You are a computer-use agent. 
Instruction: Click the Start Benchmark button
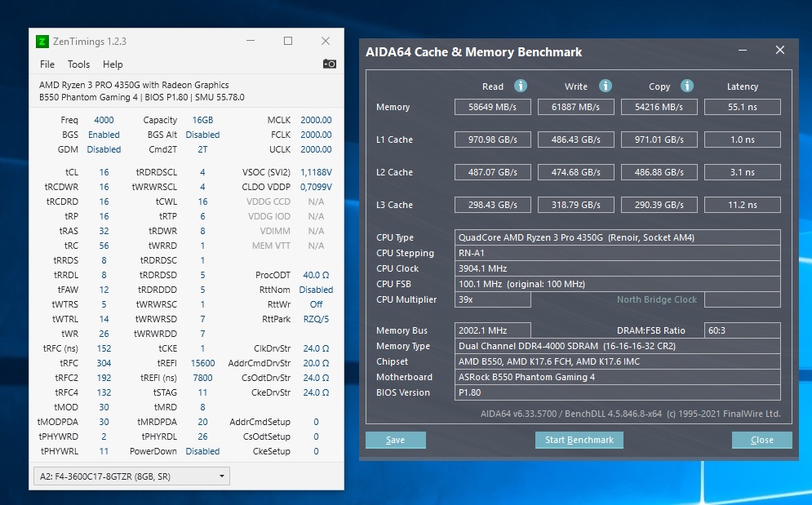click(579, 440)
